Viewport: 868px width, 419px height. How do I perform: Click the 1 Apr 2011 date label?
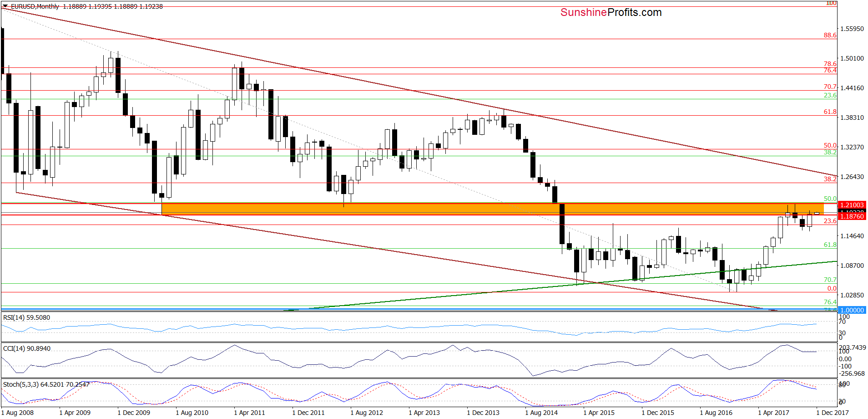(249, 413)
